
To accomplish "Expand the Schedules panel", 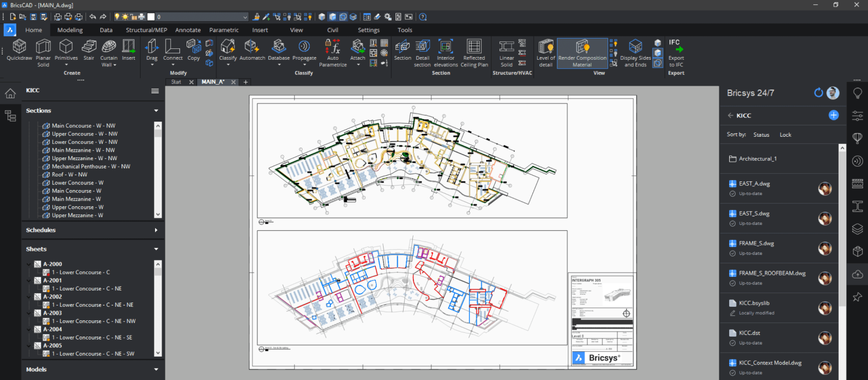I will 156,230.
